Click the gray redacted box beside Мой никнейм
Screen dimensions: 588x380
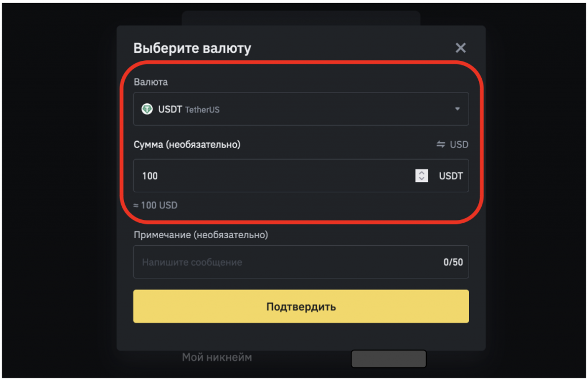tap(389, 359)
